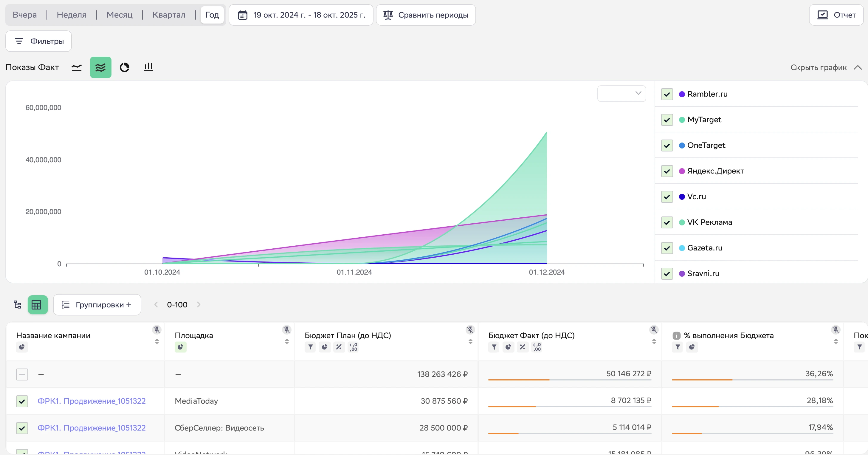Switch chart to bar chart view
Image resolution: width=868 pixels, height=455 pixels.
point(148,67)
